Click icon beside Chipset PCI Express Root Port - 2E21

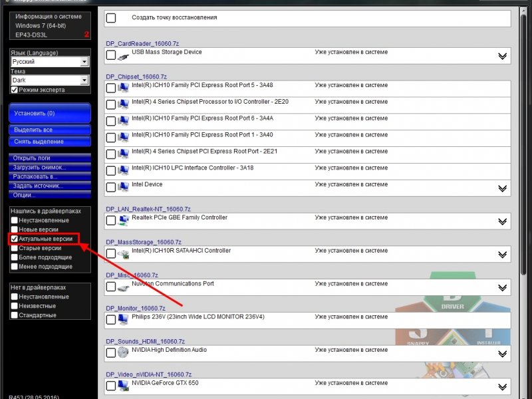123,154
